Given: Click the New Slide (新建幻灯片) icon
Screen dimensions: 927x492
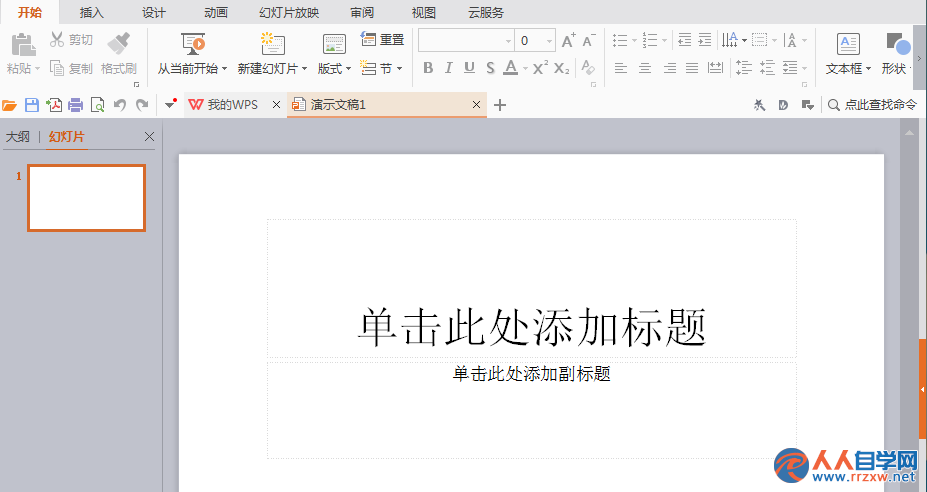Looking at the screenshot, I should tap(273, 44).
